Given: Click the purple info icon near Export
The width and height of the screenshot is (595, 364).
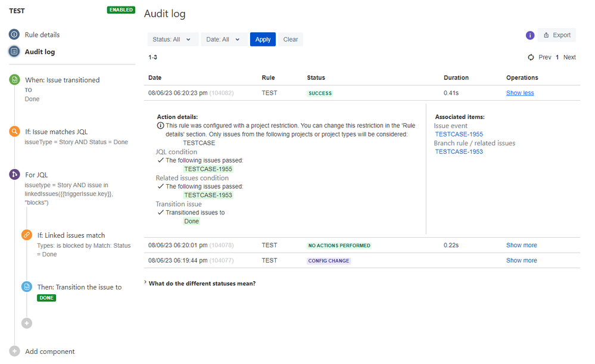Looking at the screenshot, I should click(x=530, y=35).
